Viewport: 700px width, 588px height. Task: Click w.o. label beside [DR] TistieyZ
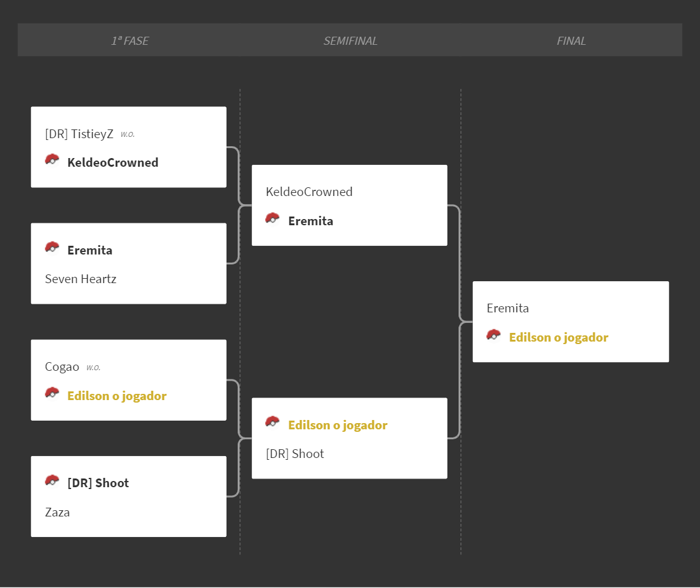click(128, 134)
